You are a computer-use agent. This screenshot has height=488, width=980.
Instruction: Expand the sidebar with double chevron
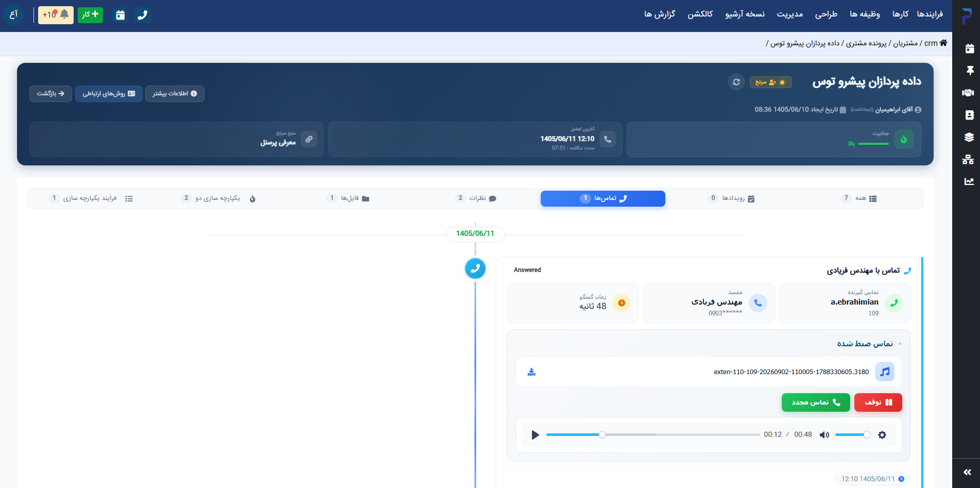(x=967, y=472)
